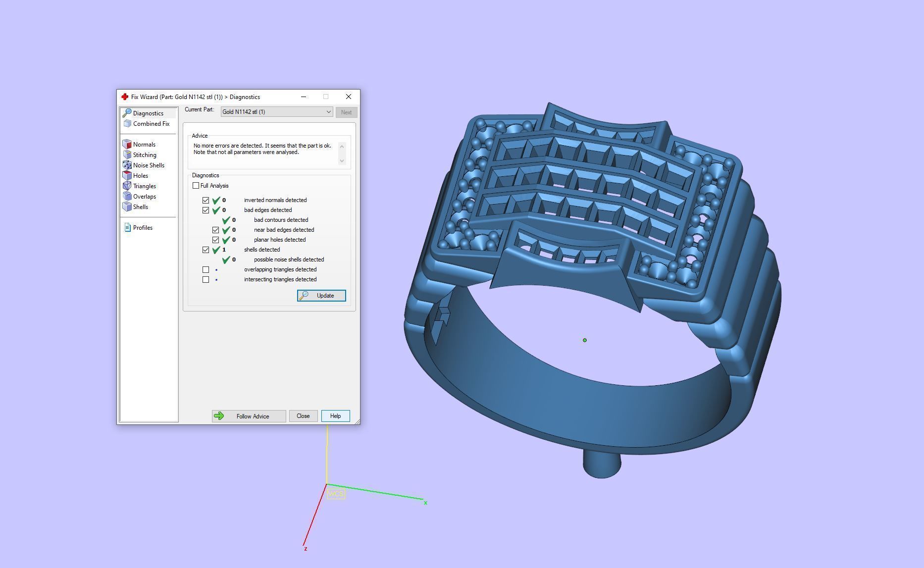
Task: Click 'bad contours detected' row text
Action: point(281,220)
